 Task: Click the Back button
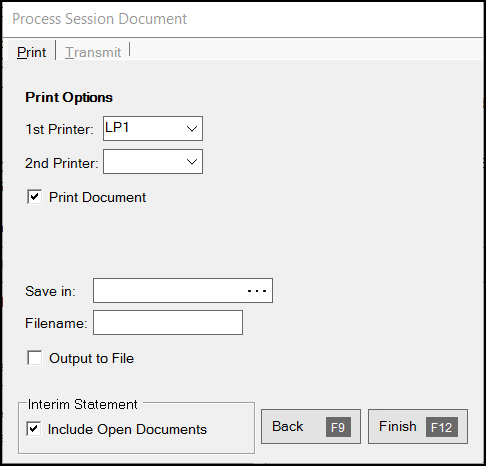311,427
